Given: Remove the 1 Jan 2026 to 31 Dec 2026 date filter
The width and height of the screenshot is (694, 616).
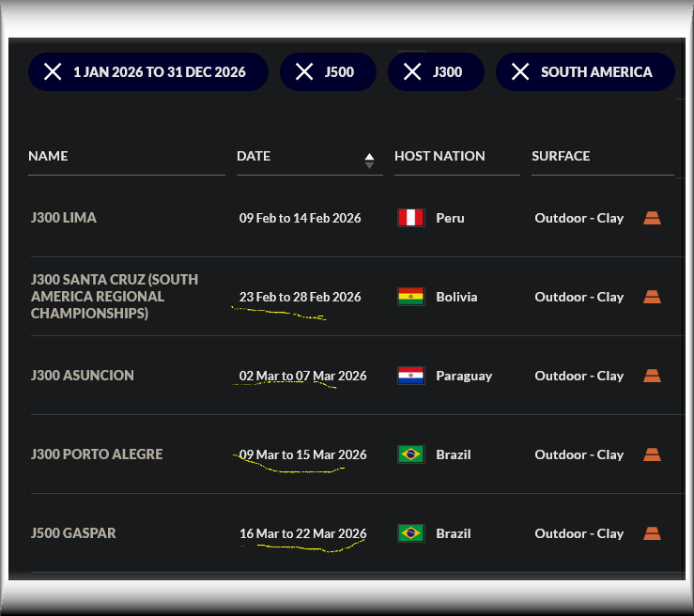Looking at the screenshot, I should [53, 71].
